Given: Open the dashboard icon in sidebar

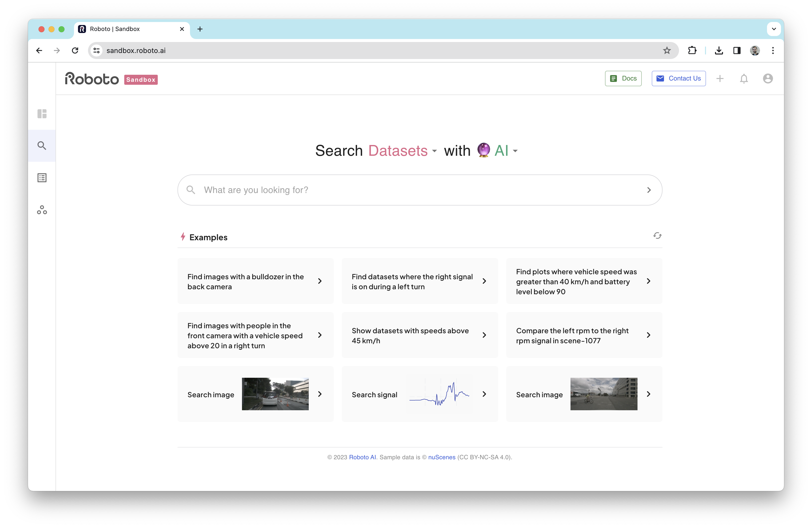Looking at the screenshot, I should (x=42, y=113).
